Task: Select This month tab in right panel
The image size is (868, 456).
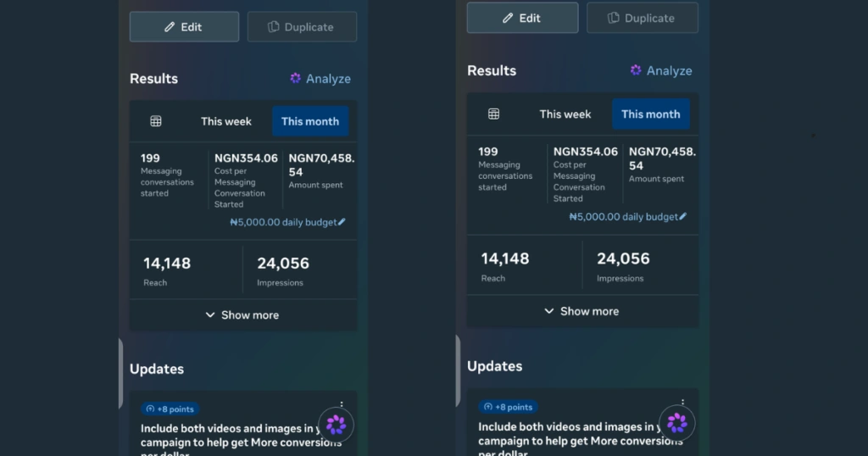Action: click(x=650, y=114)
